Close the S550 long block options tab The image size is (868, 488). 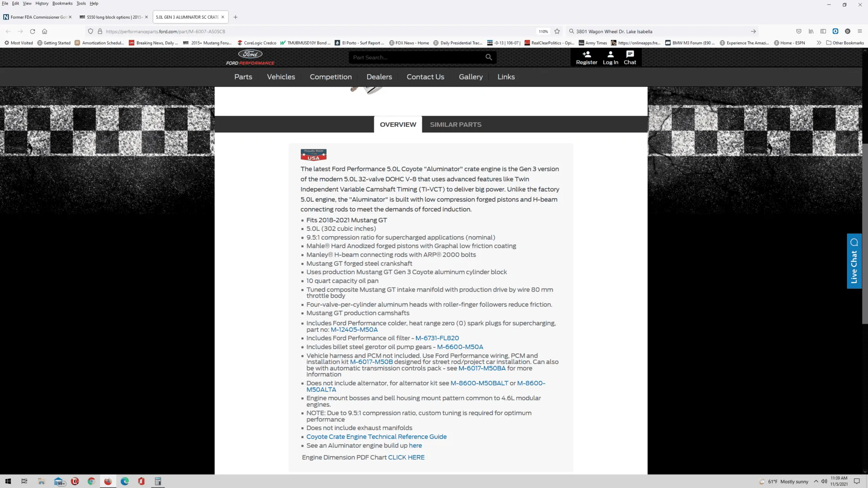(146, 17)
